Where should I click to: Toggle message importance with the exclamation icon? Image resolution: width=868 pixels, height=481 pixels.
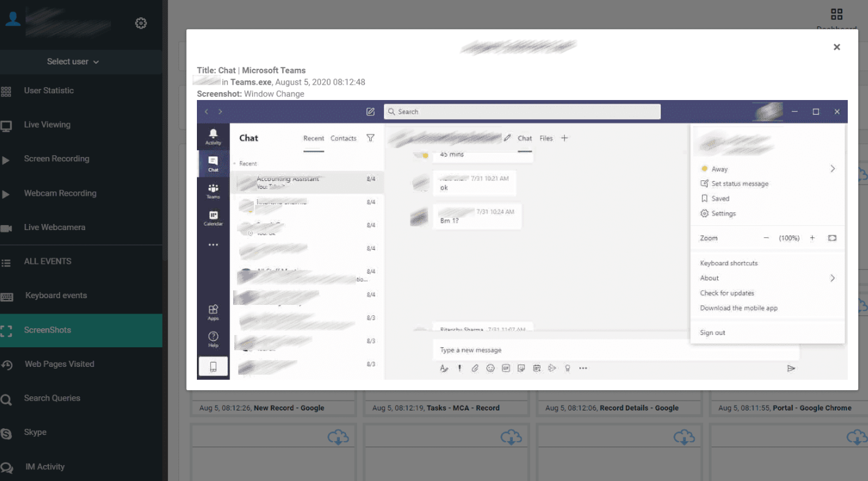(459, 368)
